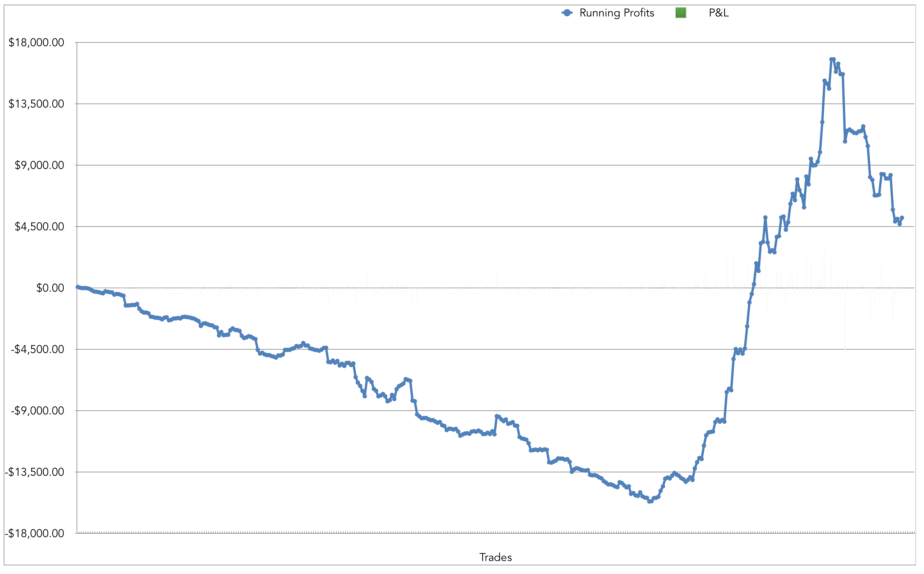
Task: Select the final data point of Running Profits
Action: click(x=902, y=218)
